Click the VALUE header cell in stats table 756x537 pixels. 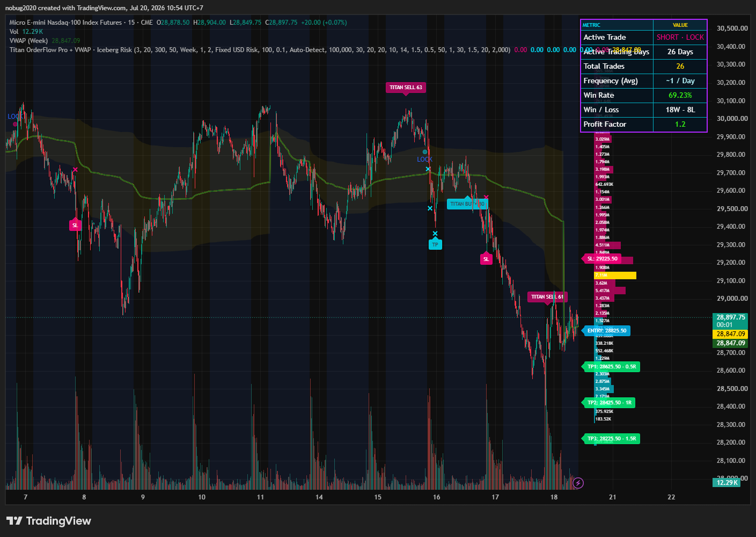pyautogui.click(x=680, y=25)
